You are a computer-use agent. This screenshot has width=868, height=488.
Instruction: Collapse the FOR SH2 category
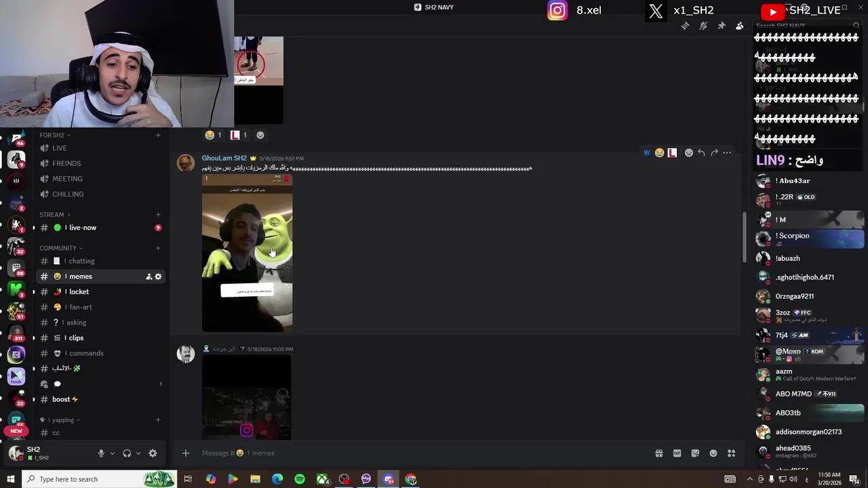pos(55,135)
